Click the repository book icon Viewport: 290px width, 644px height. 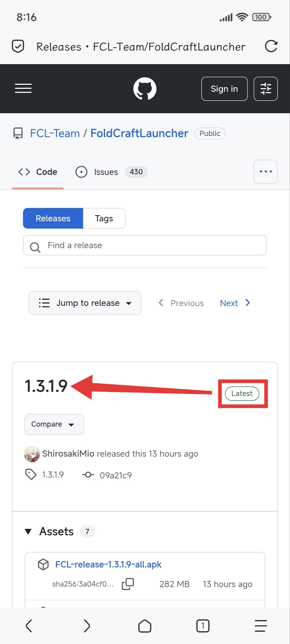tap(18, 133)
